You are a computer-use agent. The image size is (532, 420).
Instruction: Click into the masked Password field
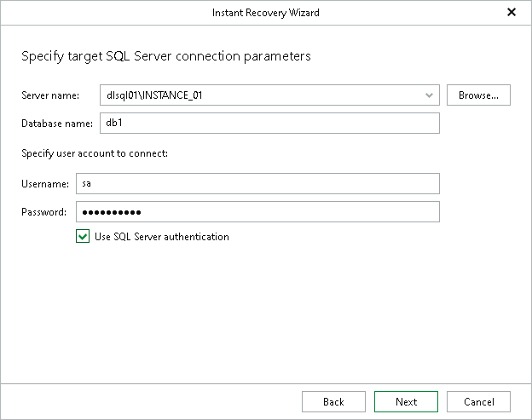pyautogui.click(x=257, y=212)
